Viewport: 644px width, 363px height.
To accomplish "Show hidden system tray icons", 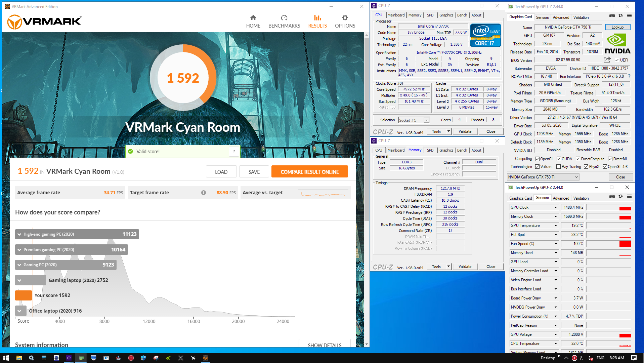I will point(566,358).
